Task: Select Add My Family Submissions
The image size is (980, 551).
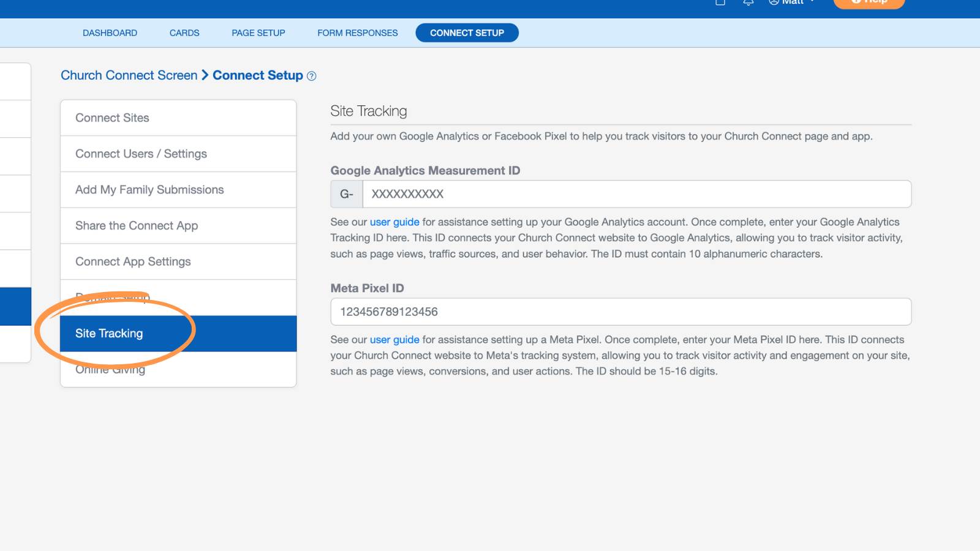Action: click(x=178, y=190)
